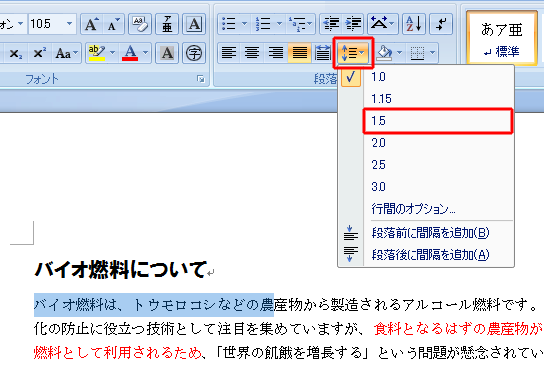Select 段落後に間隔を追加(A)
Screen dimensions: 544x382
426,255
